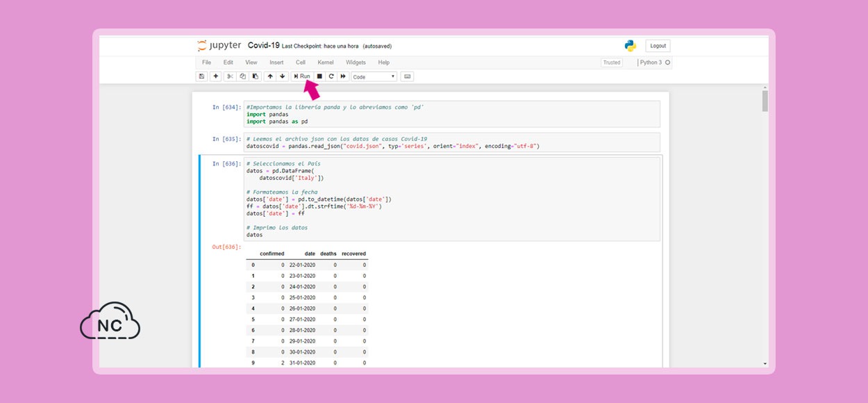868x403 pixels.
Task: Open the File menu
Action: (x=206, y=63)
